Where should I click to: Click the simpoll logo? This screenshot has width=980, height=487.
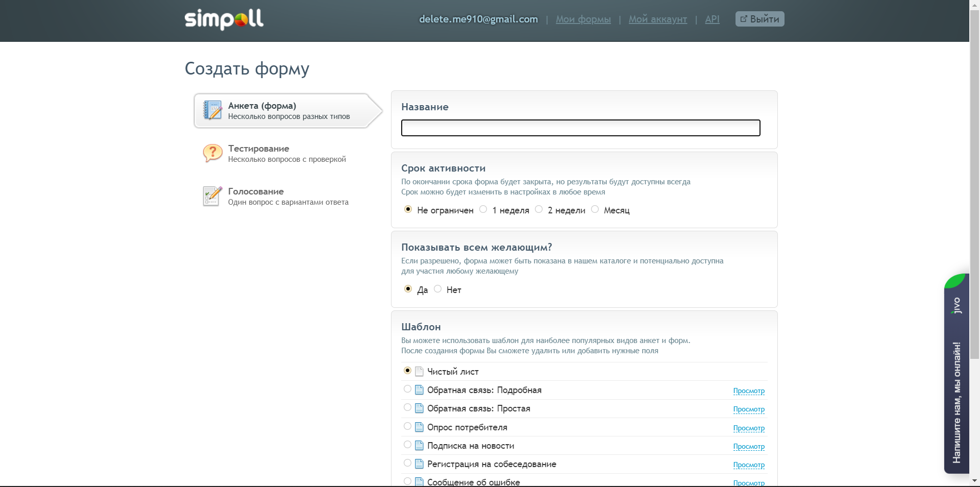[x=224, y=19]
